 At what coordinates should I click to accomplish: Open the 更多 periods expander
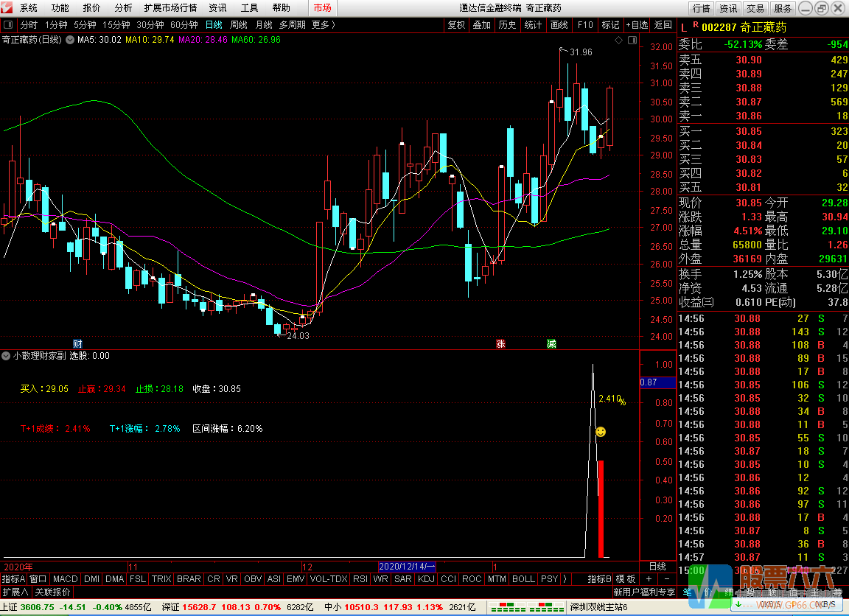323,24
